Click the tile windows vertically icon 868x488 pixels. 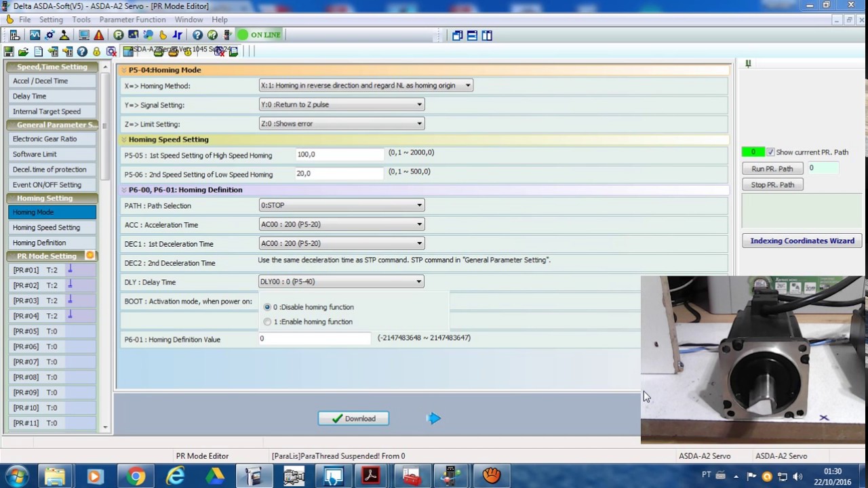(x=487, y=35)
